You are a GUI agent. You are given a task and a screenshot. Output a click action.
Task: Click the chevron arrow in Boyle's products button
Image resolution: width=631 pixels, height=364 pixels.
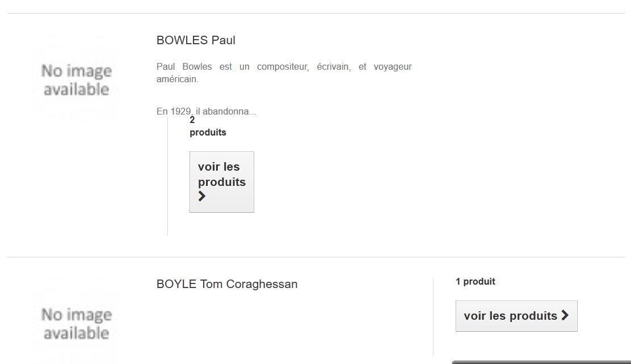pyautogui.click(x=565, y=315)
